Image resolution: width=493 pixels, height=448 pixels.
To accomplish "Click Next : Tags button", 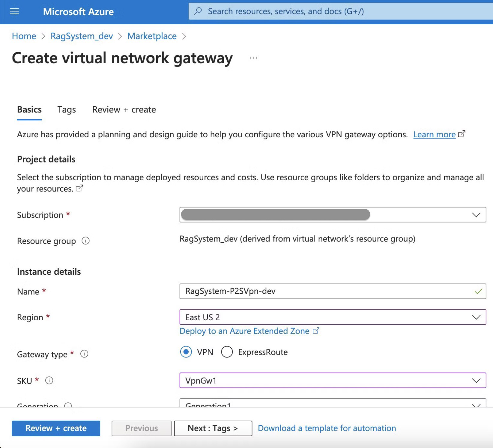I will [x=213, y=428].
